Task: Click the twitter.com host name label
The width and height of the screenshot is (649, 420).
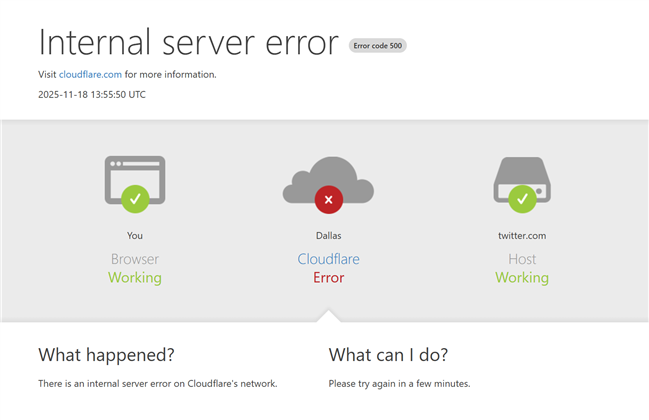Action: [x=522, y=236]
